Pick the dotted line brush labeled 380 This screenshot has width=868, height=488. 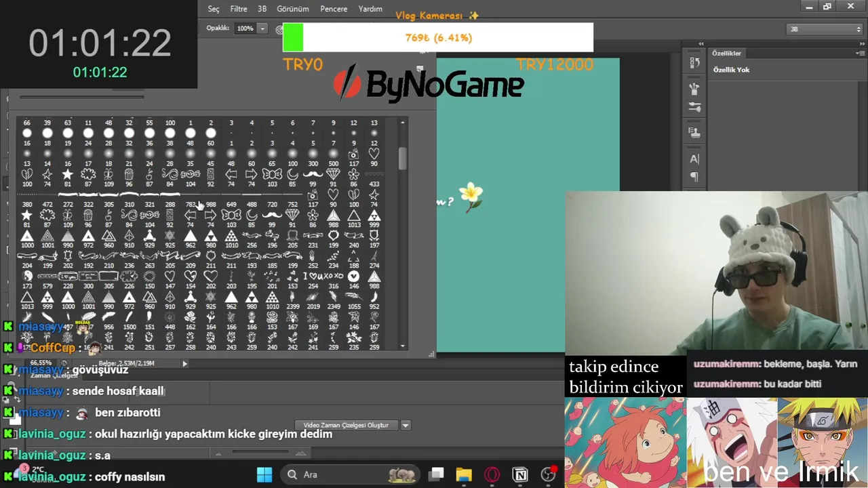pos(26,198)
